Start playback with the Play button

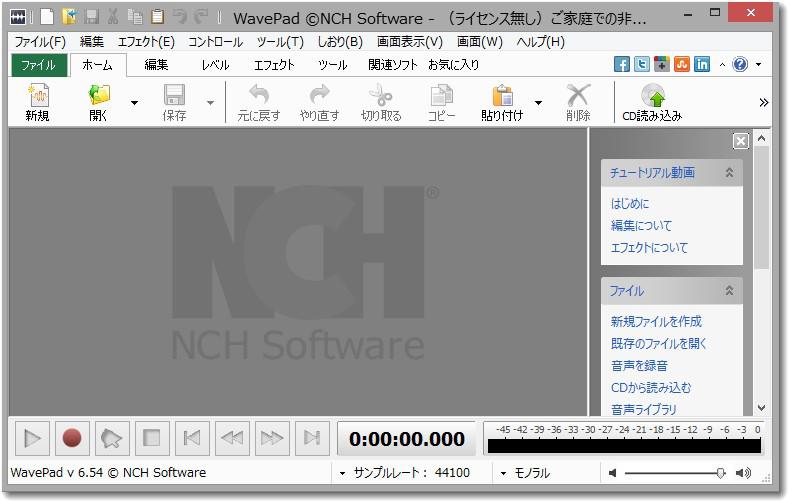(x=32, y=439)
